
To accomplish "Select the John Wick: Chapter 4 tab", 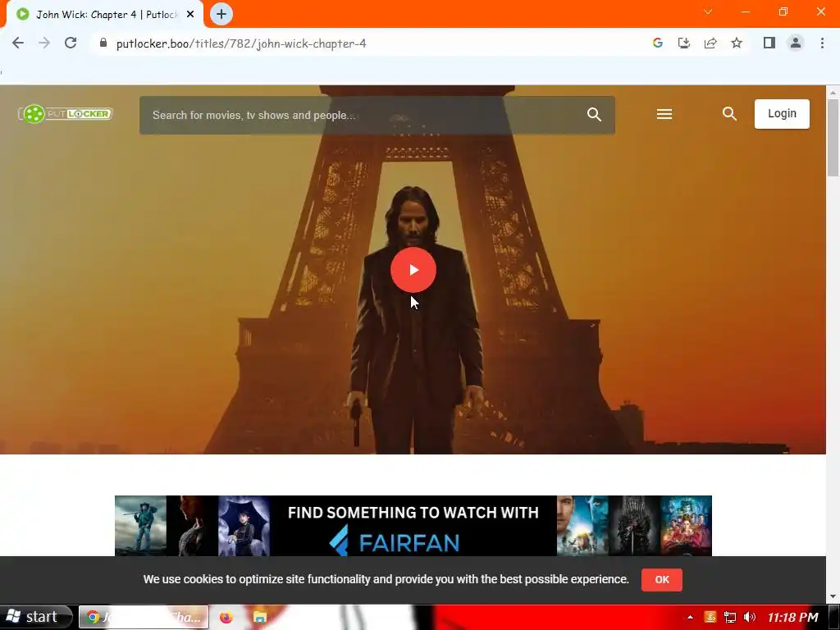I will 105,15.
